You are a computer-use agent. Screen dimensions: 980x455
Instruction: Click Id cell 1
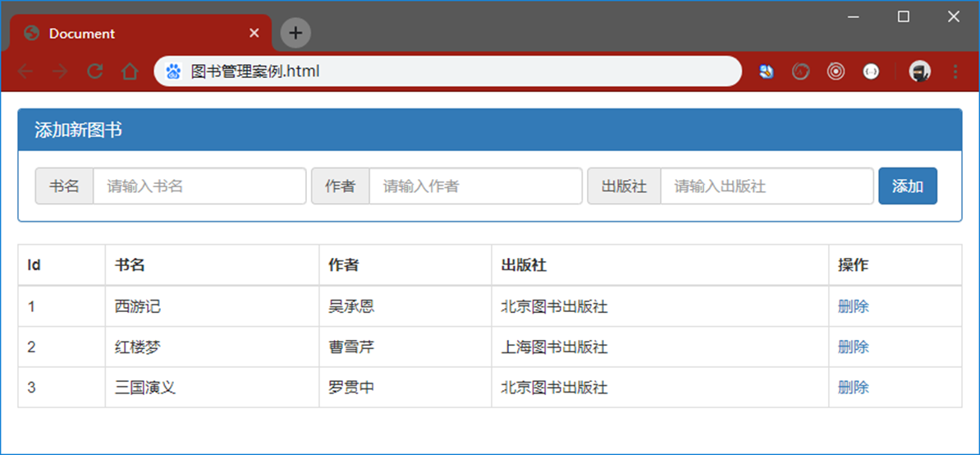tap(62, 306)
